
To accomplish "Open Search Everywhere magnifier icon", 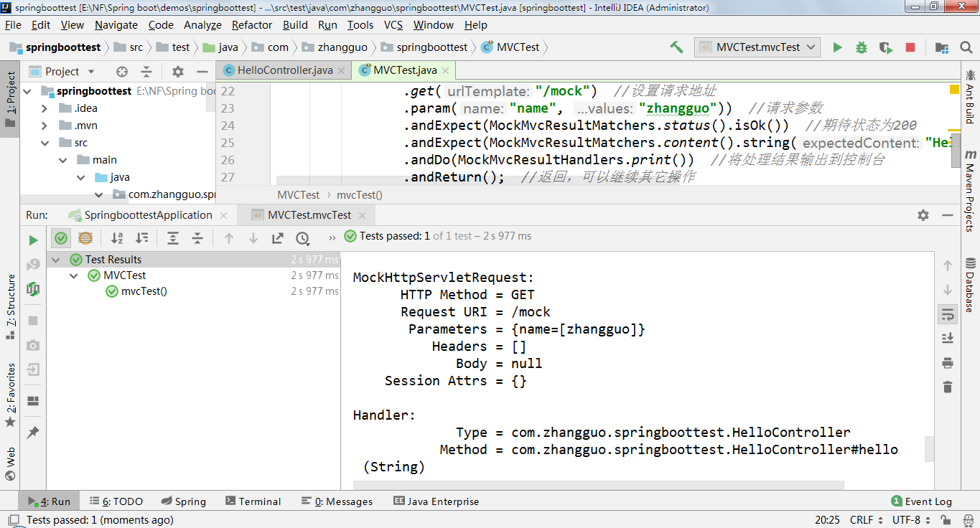I will (966, 47).
